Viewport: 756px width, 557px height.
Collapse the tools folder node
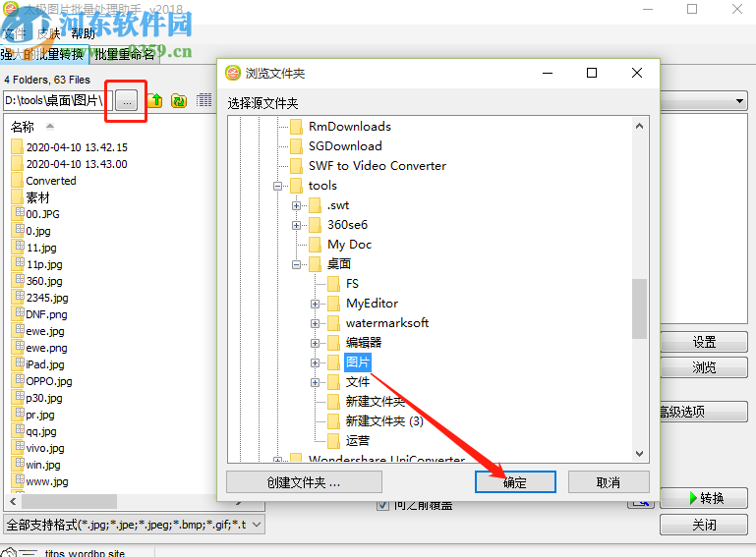277,186
